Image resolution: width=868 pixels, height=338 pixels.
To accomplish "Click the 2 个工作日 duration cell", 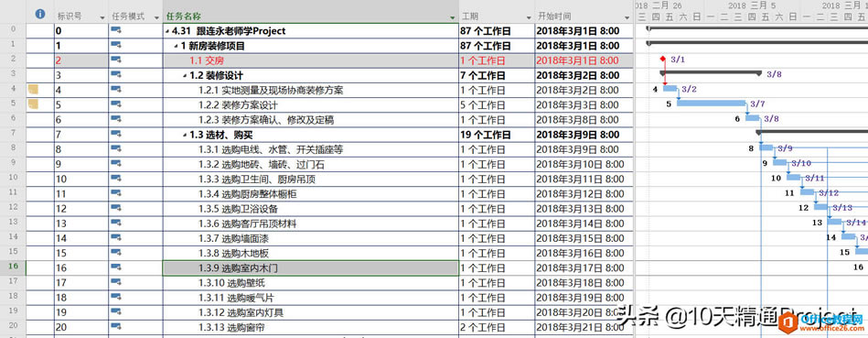I will (x=497, y=328).
